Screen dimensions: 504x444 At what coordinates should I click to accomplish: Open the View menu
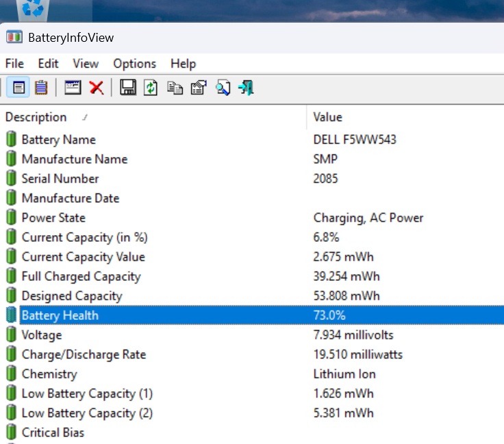(x=86, y=64)
